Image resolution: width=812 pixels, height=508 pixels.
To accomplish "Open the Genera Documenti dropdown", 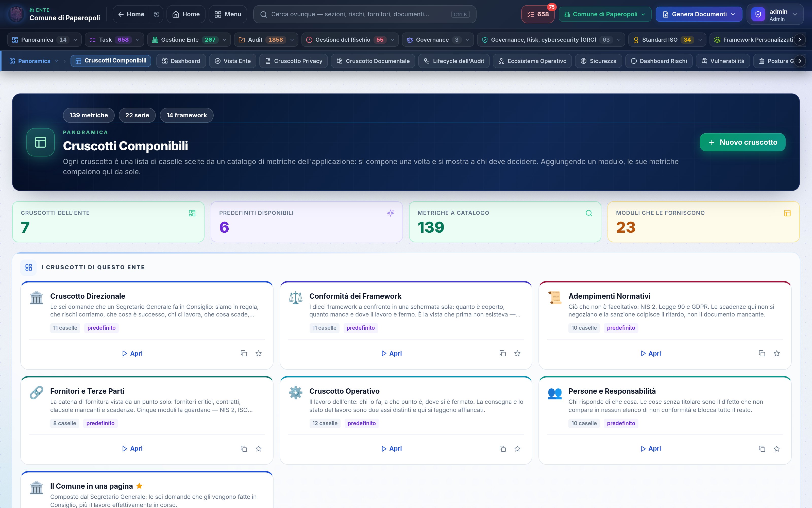I will (699, 14).
